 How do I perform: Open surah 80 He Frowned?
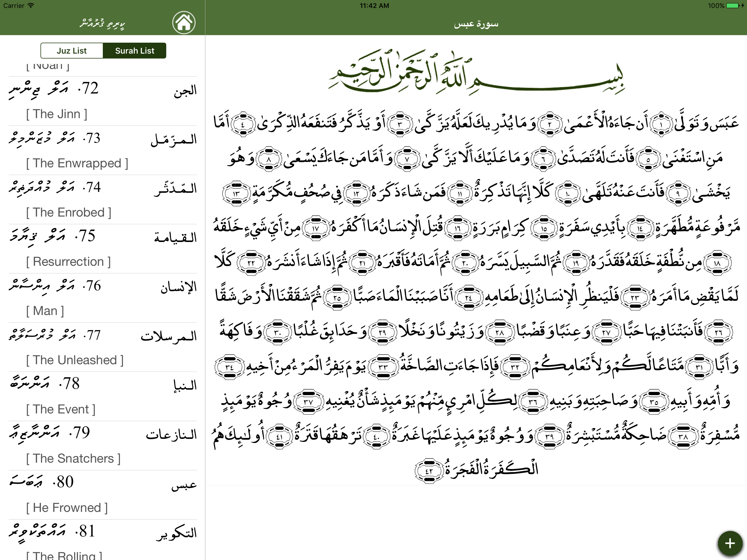click(x=103, y=495)
